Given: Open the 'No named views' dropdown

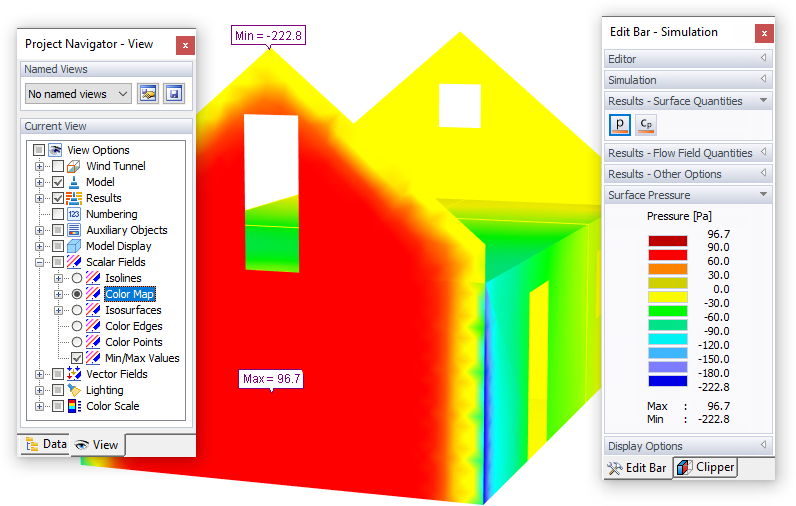Looking at the screenshot, I should [78, 94].
